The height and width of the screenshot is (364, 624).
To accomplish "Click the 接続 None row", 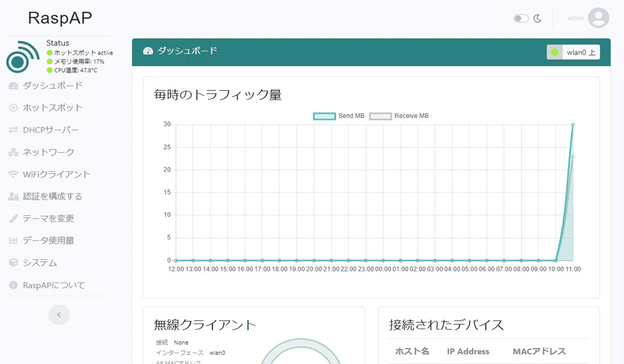I will pos(172,343).
